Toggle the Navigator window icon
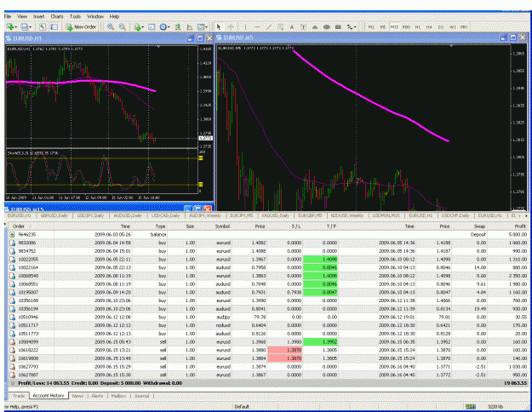 click(x=54, y=26)
